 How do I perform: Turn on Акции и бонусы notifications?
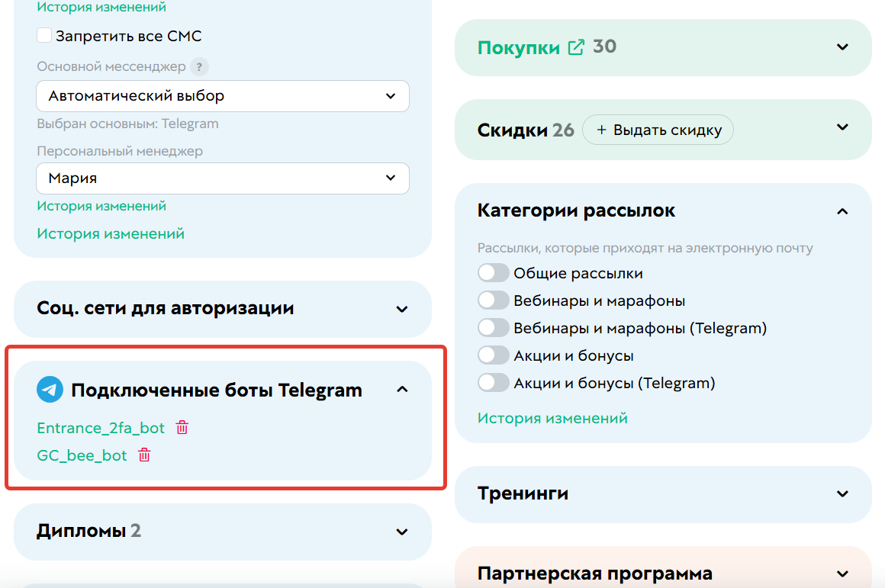494,355
